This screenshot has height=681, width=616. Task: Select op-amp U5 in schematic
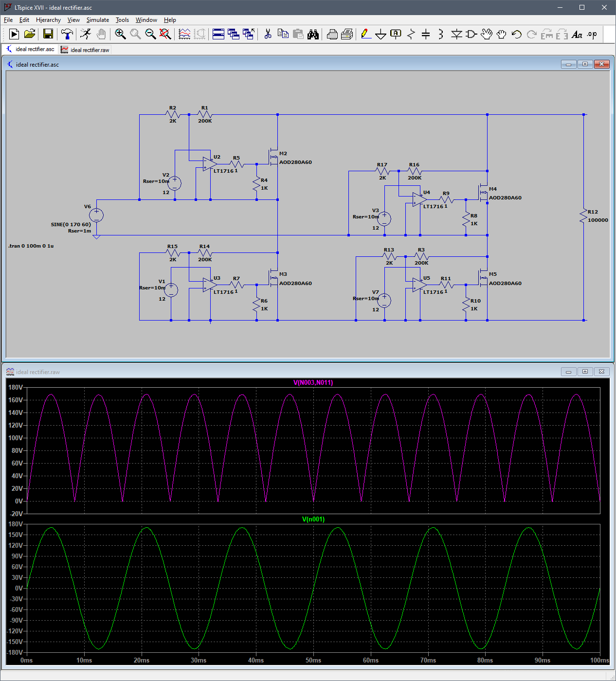(419, 285)
